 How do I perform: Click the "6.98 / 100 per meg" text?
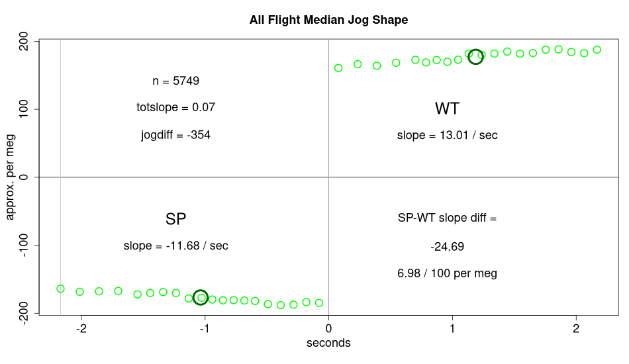coord(448,273)
